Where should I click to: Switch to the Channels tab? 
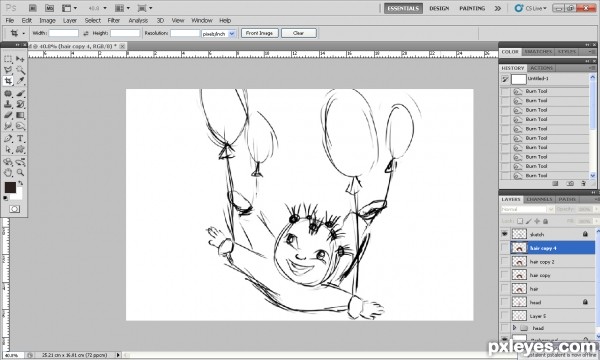(539, 199)
